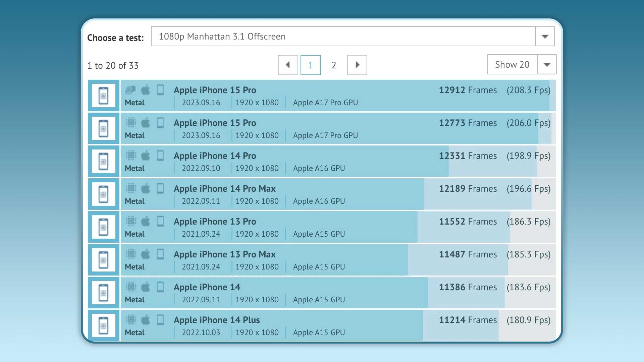
Task: Click chip icon in iPhone 13 Pro row
Action: pyautogui.click(x=131, y=221)
